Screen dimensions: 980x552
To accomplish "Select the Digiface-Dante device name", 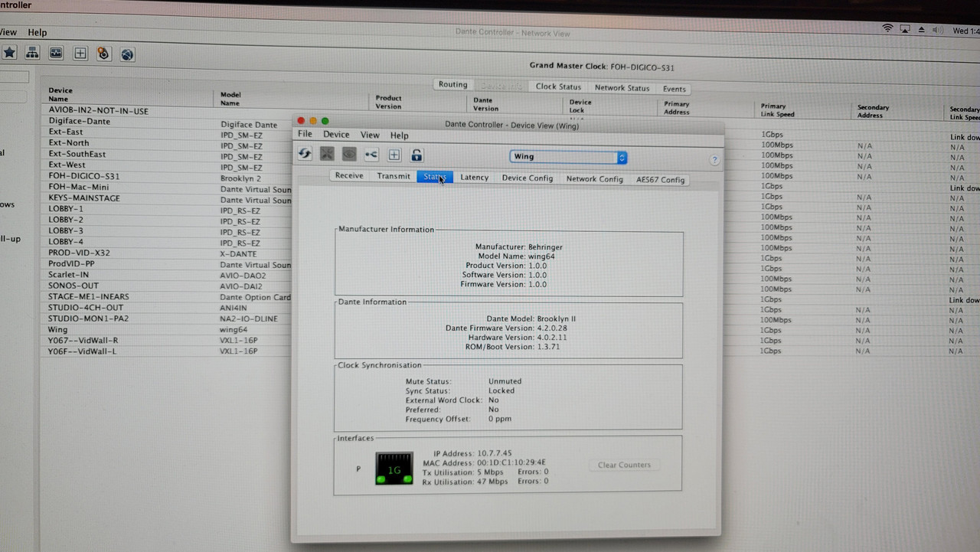I will 80,121.
